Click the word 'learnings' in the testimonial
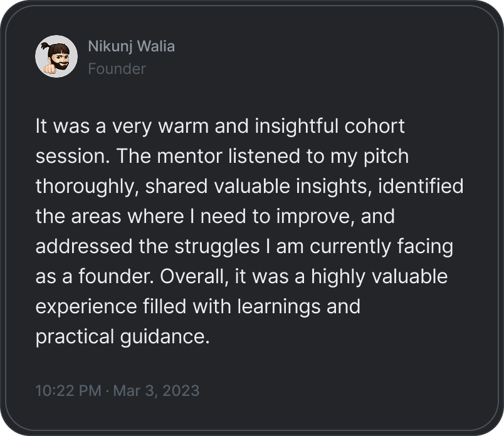This screenshot has height=436, width=504. pos(279,308)
